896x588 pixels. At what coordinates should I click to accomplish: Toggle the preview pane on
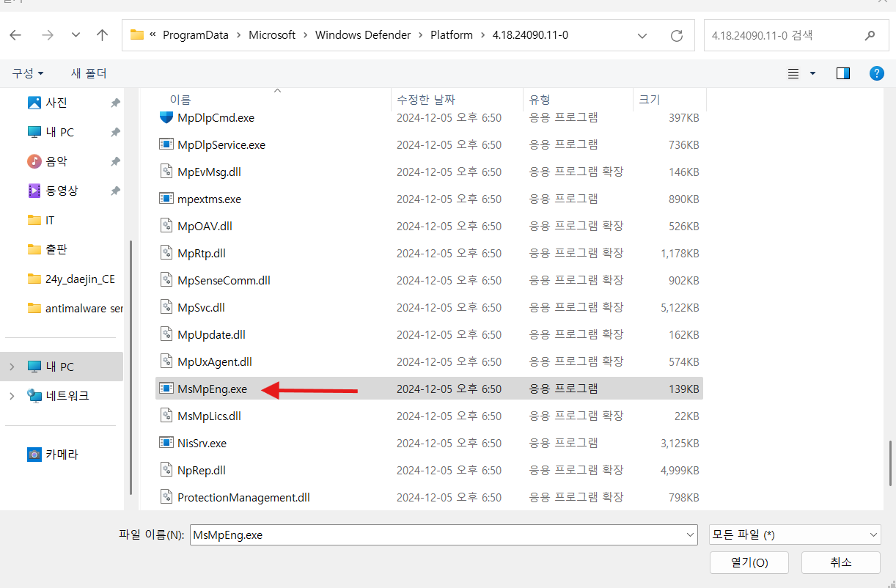point(842,73)
